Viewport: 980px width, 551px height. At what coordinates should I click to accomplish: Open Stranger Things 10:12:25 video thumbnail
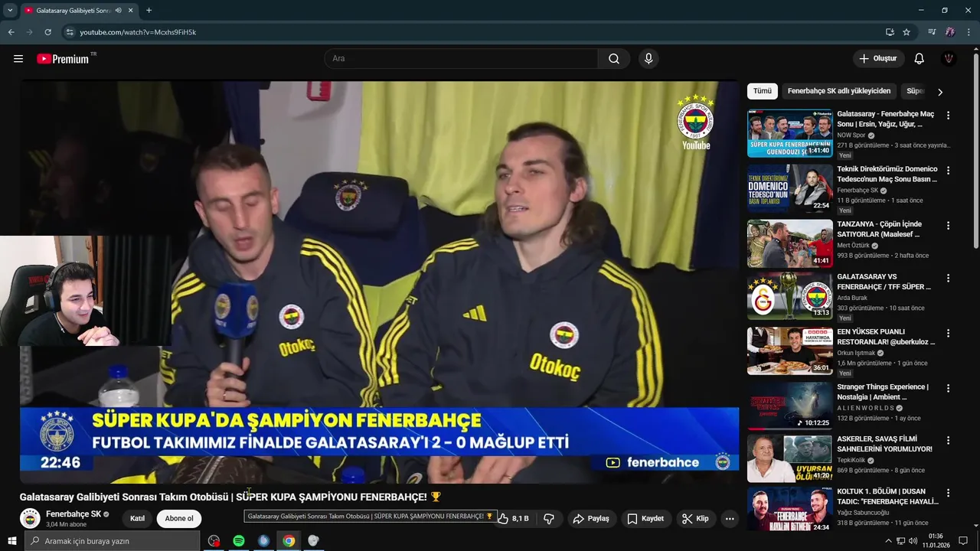click(x=790, y=406)
